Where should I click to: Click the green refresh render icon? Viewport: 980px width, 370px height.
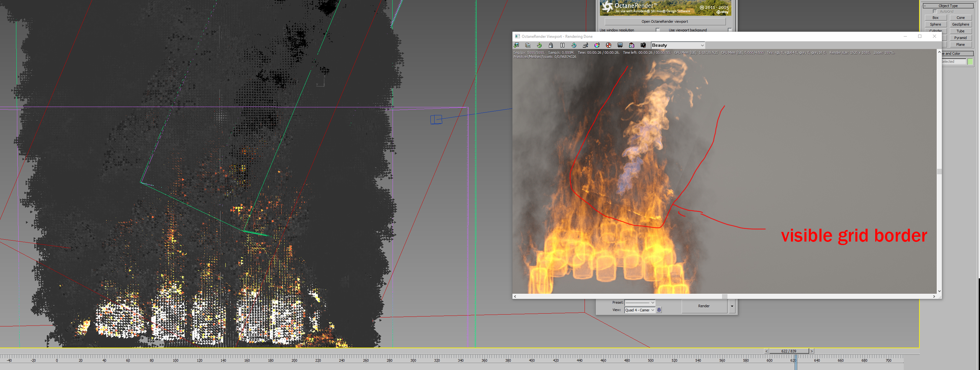tap(539, 45)
